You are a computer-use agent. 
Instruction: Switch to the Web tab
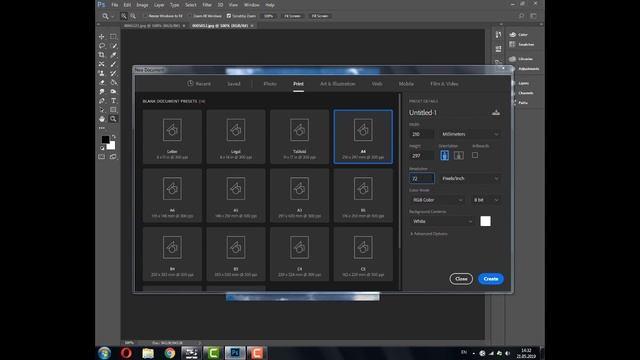point(377,84)
